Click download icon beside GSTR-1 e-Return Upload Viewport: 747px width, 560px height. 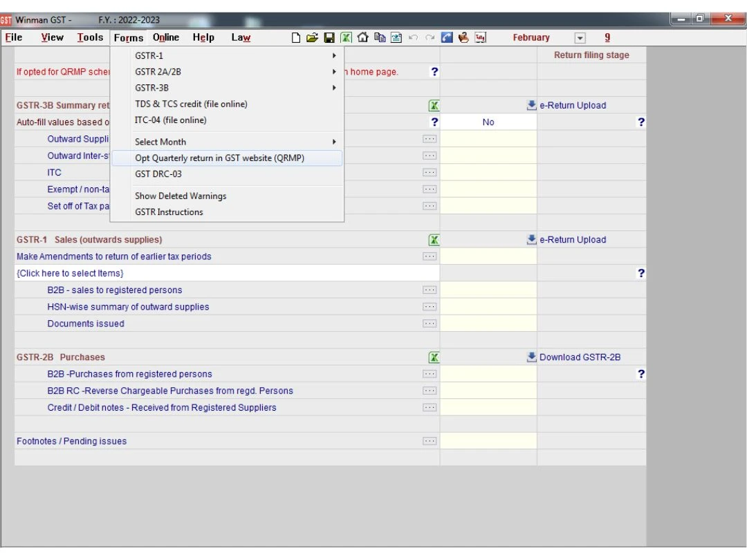coord(531,240)
